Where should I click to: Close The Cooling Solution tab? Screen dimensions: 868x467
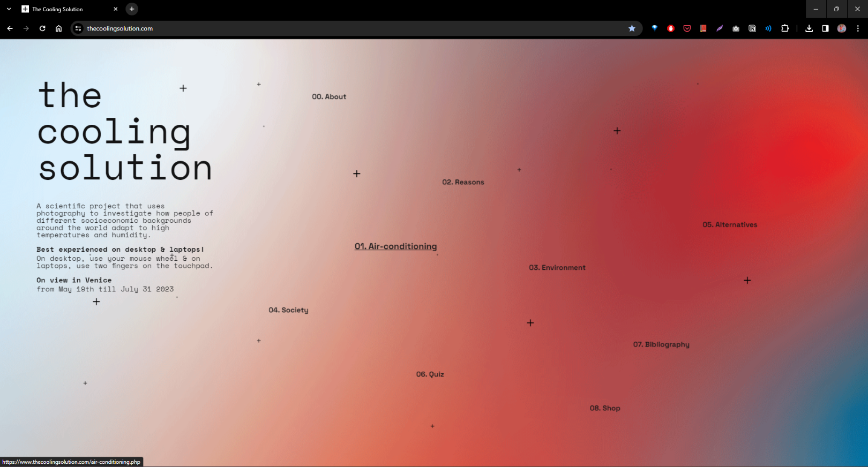click(116, 9)
